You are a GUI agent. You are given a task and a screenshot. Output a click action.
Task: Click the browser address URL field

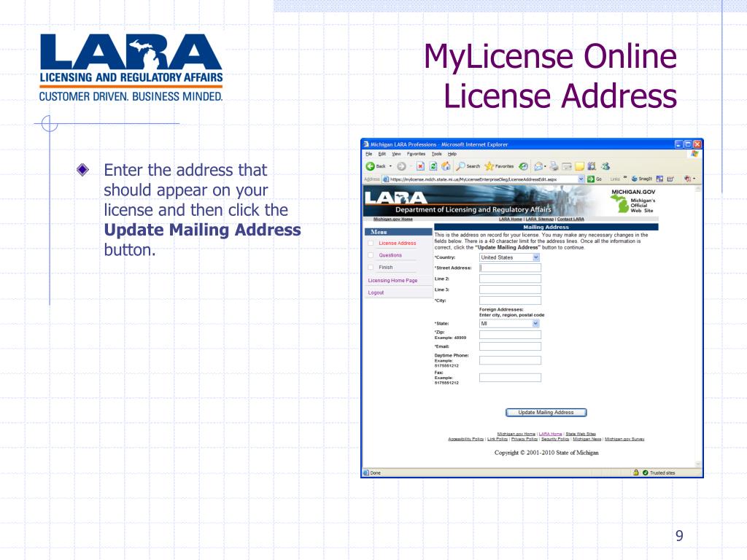[483, 179]
